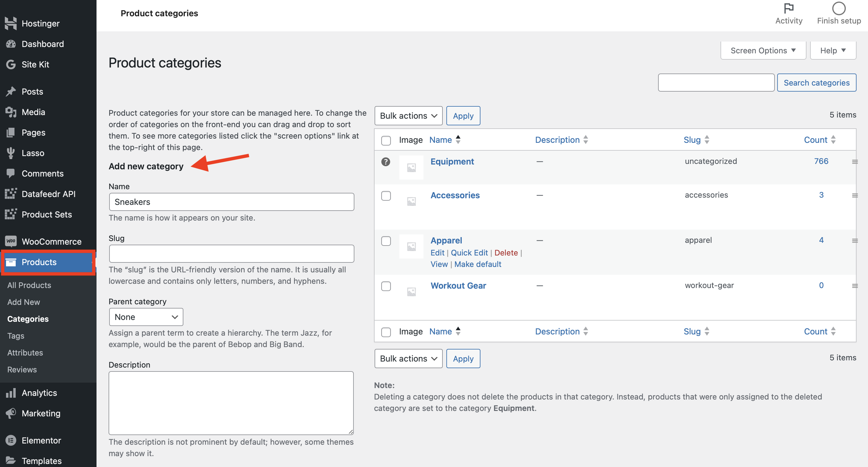Click the Elementor icon in sidebar
The height and width of the screenshot is (467, 868).
pyautogui.click(x=11, y=440)
